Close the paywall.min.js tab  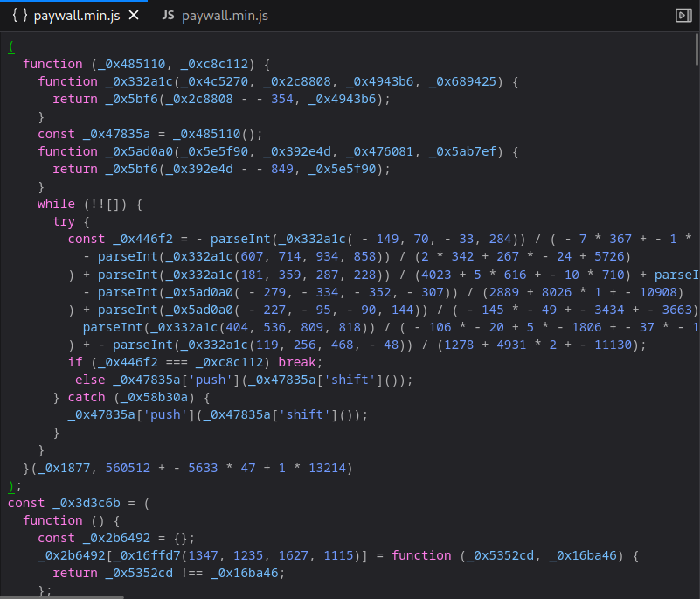134,15
